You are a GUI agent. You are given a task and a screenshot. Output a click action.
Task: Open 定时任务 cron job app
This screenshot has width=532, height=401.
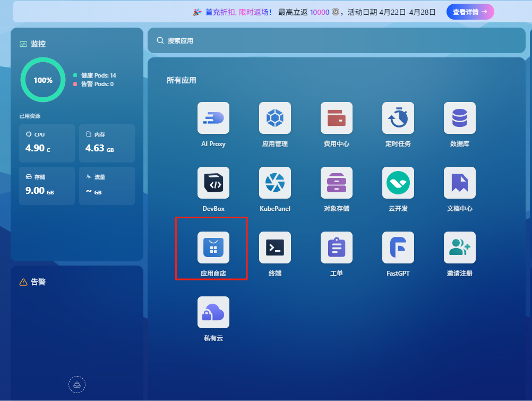(x=398, y=118)
